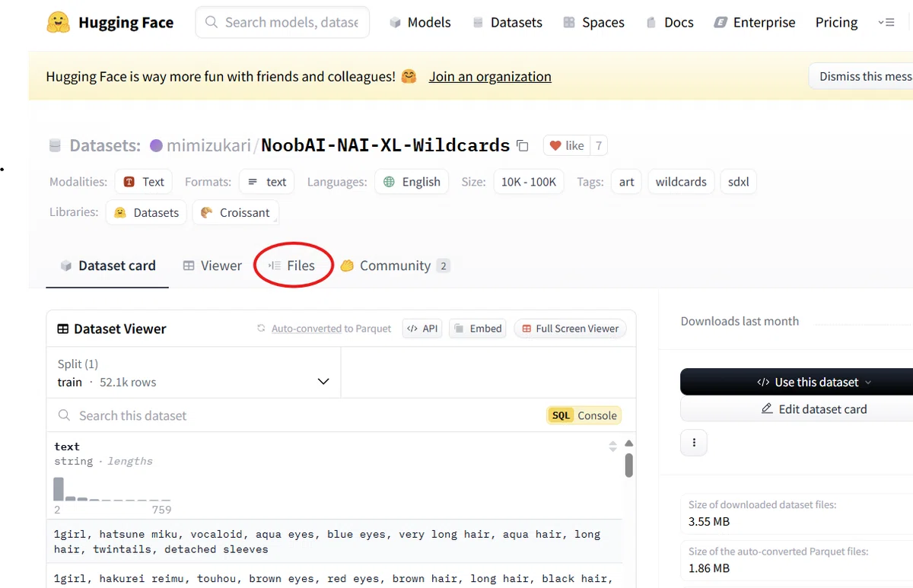Click the text column header
The width and height of the screenshot is (913, 588).
67,447
